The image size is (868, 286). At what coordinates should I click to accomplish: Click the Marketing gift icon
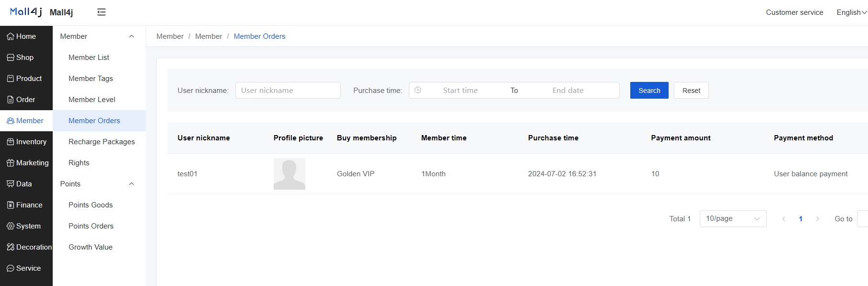[11, 163]
